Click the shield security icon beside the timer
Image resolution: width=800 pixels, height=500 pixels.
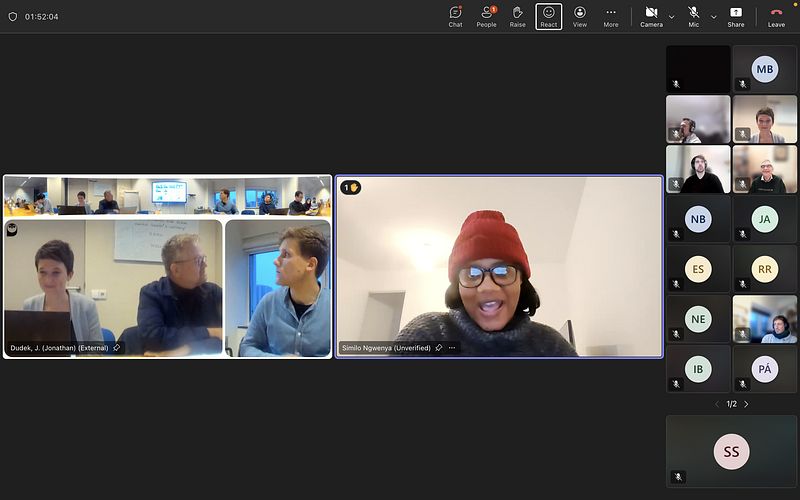click(12, 16)
